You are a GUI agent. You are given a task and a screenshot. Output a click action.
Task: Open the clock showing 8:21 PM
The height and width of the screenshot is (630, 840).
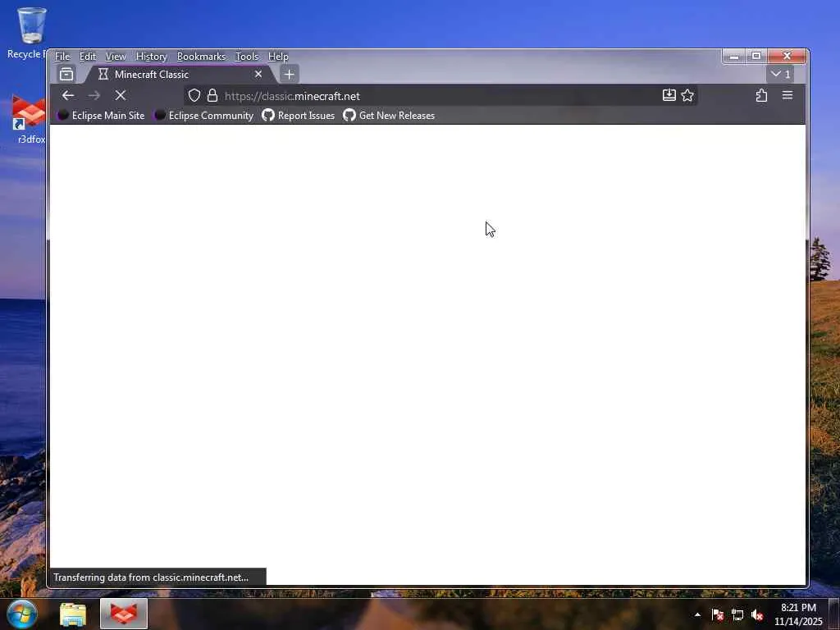pos(798,614)
